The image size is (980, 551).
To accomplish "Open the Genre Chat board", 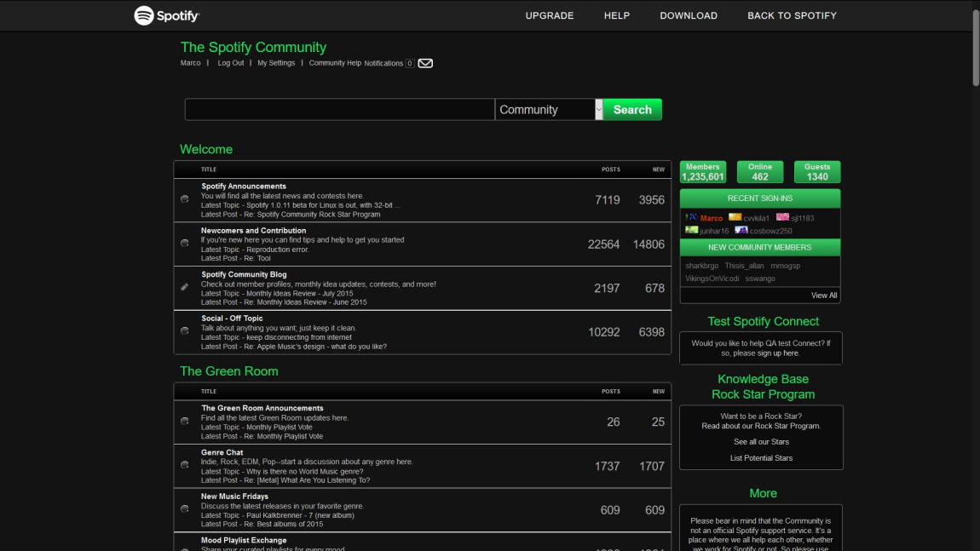I will pos(222,452).
